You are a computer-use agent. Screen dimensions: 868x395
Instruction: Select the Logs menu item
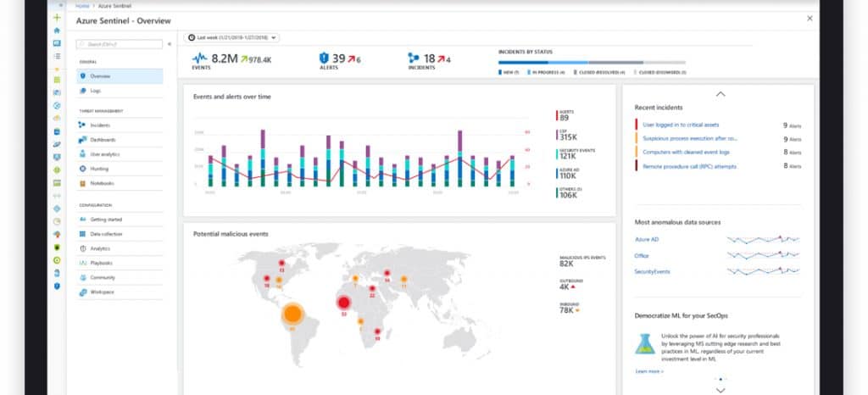[x=120, y=90]
